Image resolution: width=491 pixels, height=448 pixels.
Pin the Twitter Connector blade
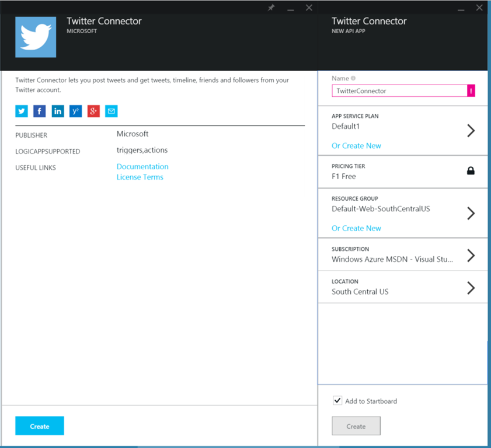271,8
